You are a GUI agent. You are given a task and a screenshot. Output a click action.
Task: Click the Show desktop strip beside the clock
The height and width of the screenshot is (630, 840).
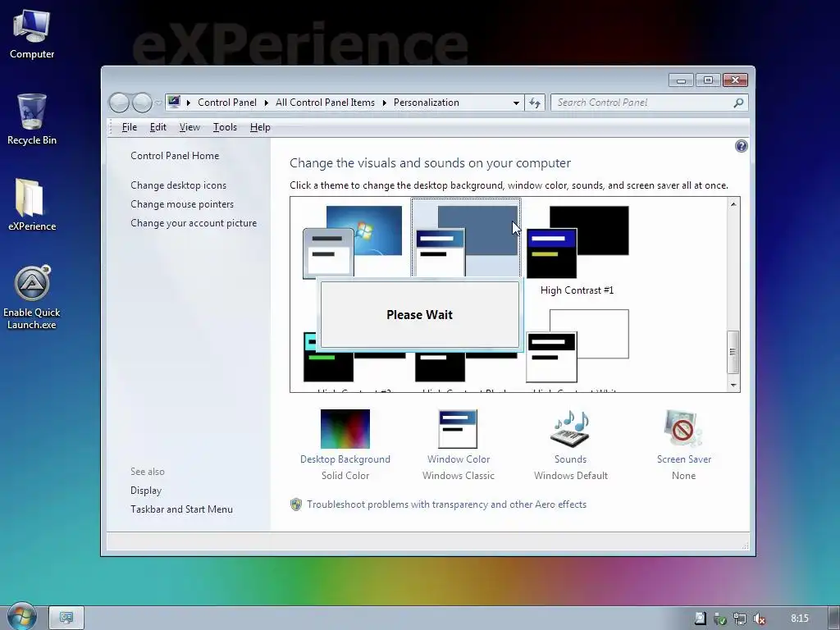coord(833,618)
